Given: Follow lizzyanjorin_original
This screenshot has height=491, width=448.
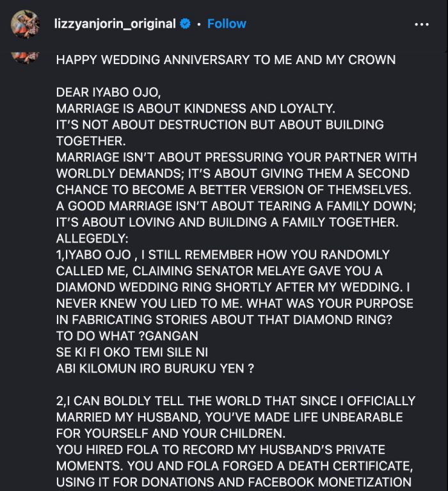Looking at the screenshot, I should (x=227, y=24).
